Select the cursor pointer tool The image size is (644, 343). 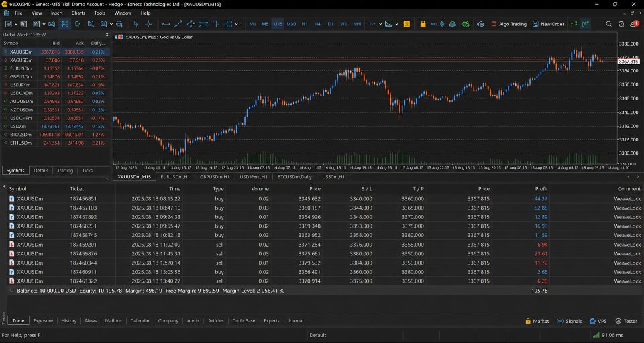[x=136, y=24]
